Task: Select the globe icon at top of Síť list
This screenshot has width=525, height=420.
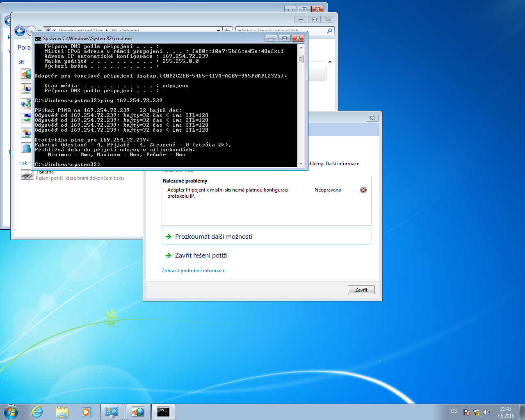Action: 26,74
